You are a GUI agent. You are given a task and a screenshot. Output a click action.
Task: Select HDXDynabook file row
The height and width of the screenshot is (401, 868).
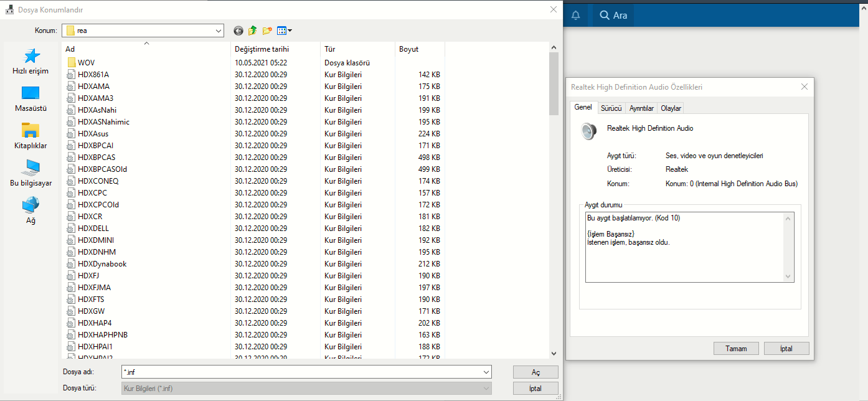255,264
